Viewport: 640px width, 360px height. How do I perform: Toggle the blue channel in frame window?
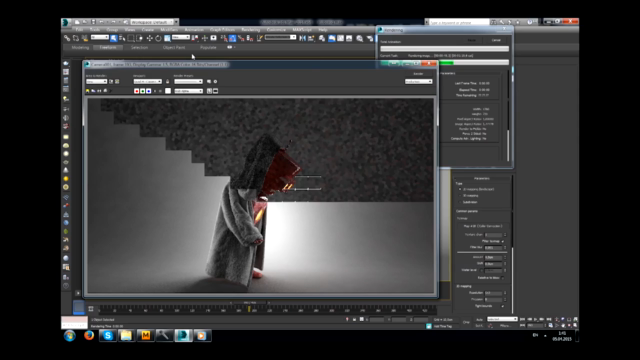[149, 91]
